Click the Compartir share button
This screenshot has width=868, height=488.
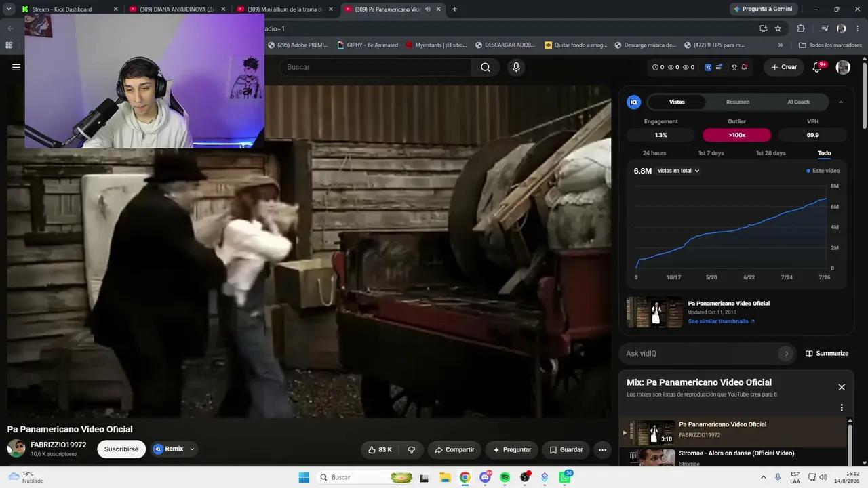(454, 449)
